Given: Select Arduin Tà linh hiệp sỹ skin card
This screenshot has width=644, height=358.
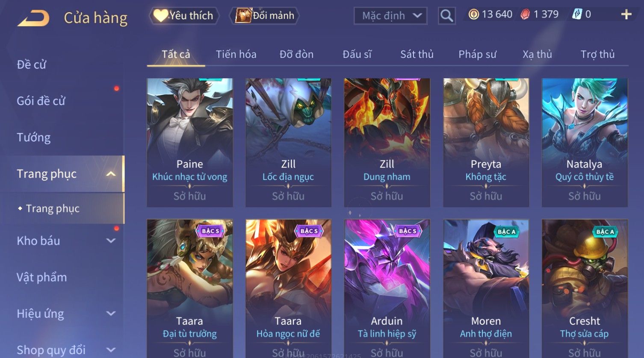Looking at the screenshot, I should point(387,288).
